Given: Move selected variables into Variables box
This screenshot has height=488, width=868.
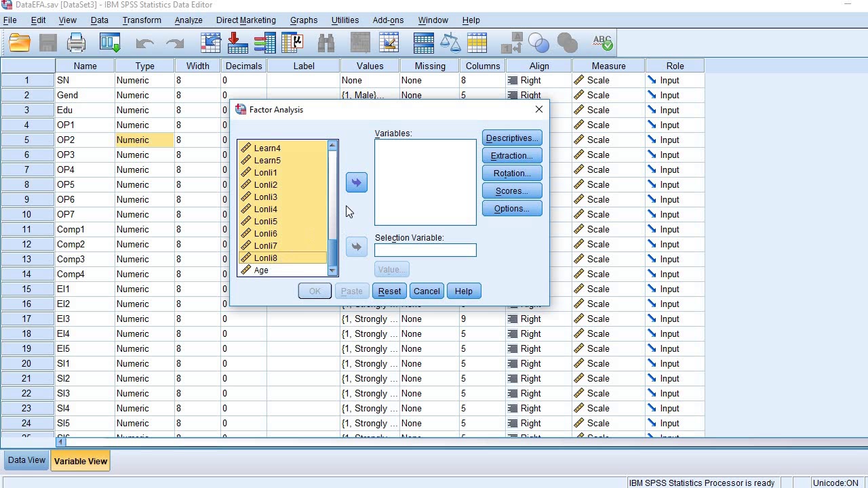Looking at the screenshot, I should tap(357, 182).
